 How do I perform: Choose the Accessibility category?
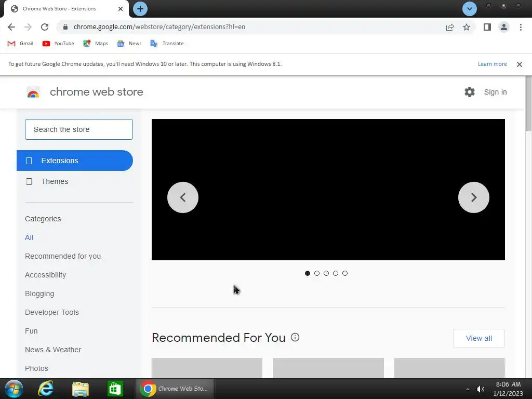[x=46, y=275]
